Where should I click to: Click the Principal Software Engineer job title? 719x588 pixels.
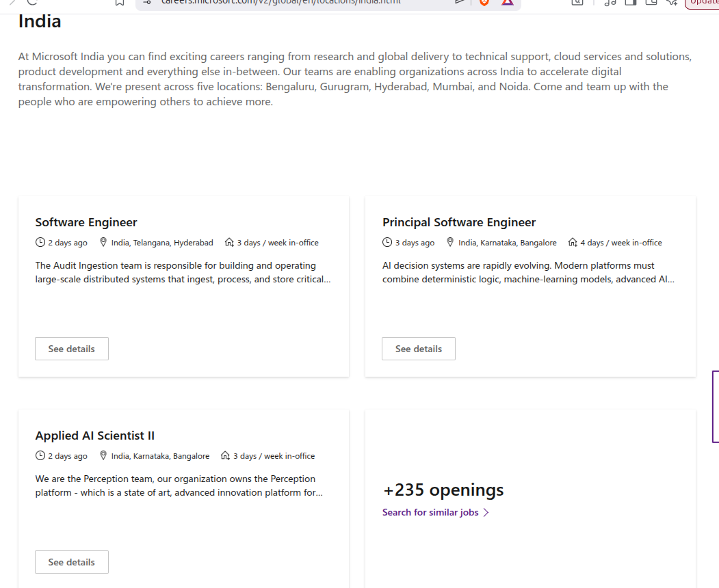tap(459, 222)
